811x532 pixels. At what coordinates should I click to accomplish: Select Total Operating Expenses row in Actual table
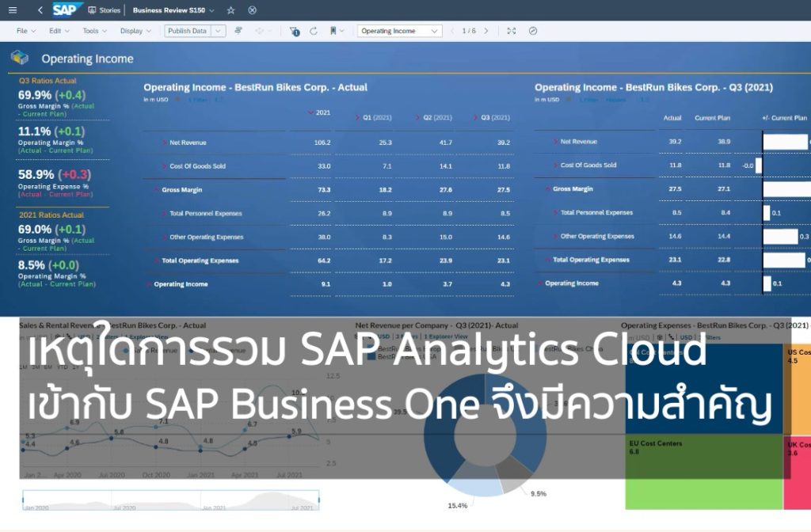pos(200,260)
